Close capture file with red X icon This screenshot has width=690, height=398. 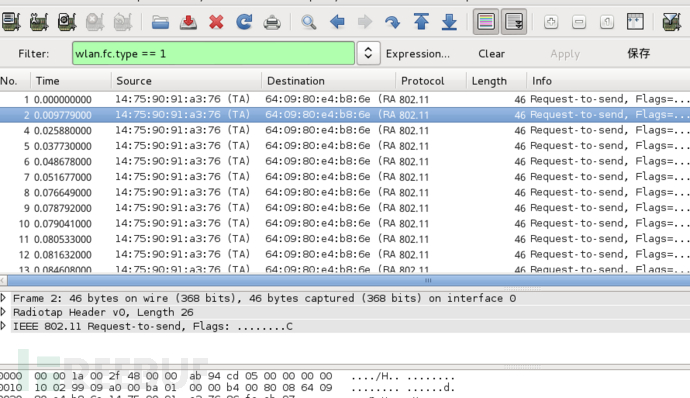(x=216, y=22)
